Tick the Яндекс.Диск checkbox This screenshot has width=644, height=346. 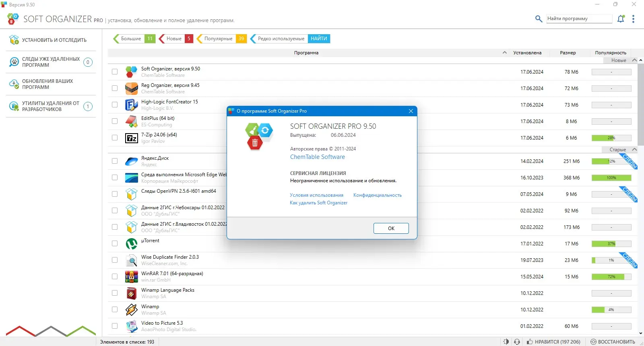(115, 161)
